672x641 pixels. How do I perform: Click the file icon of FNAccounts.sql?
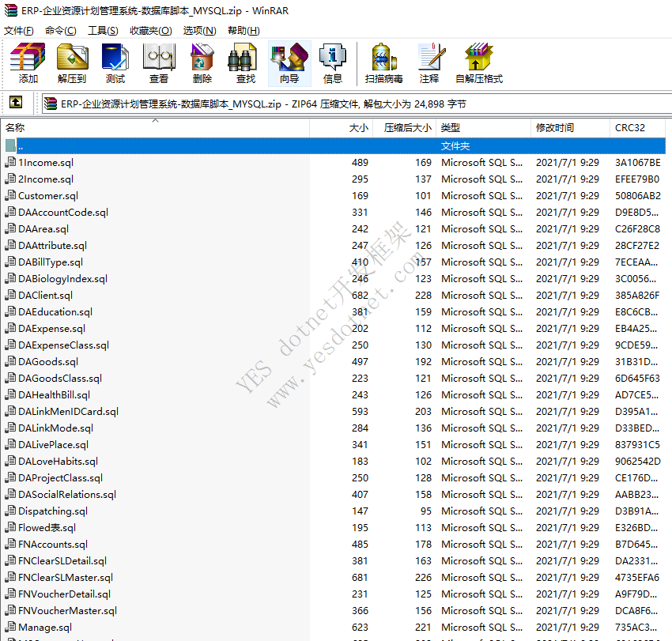click(9, 544)
